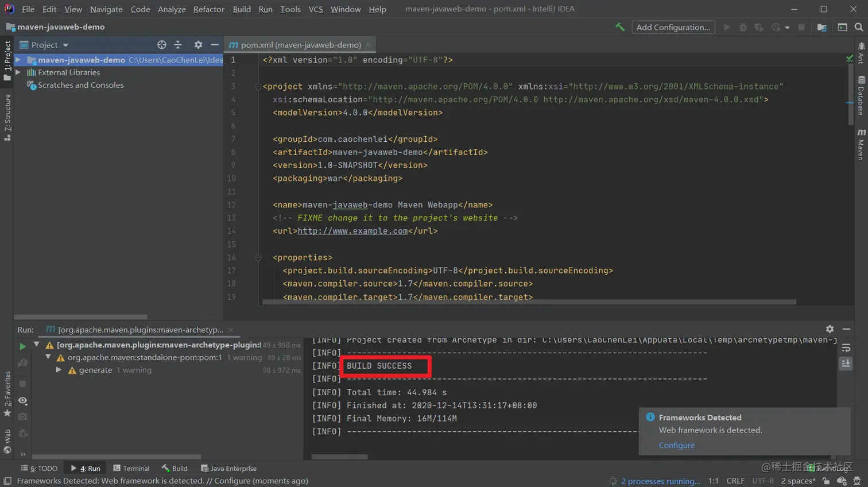
Task: Switch to the Terminal tool tab
Action: click(x=131, y=468)
